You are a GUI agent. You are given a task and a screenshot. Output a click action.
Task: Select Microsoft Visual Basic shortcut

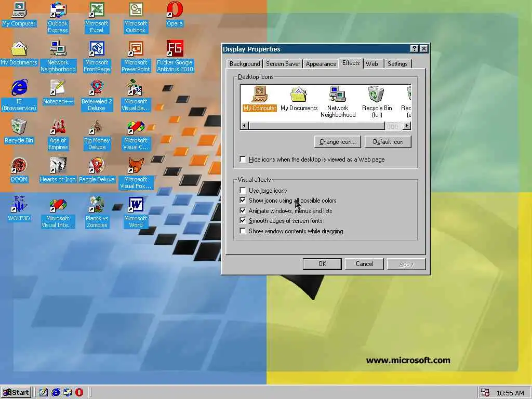tap(136, 96)
